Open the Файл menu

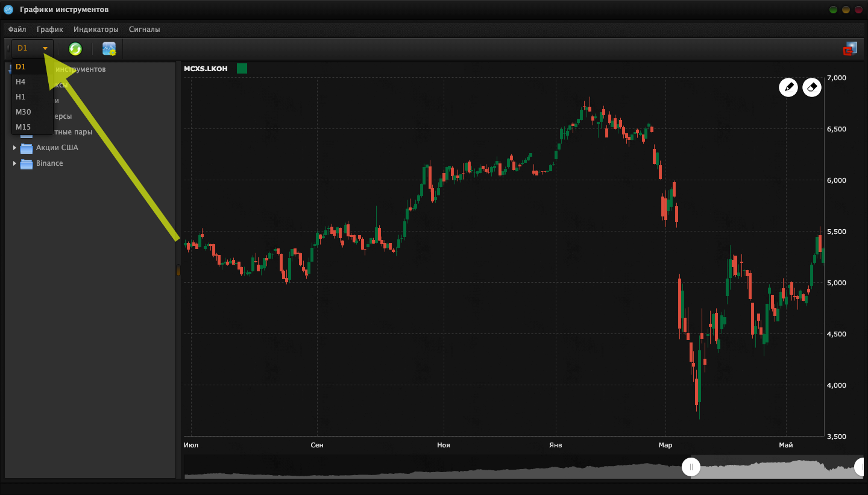tap(17, 29)
